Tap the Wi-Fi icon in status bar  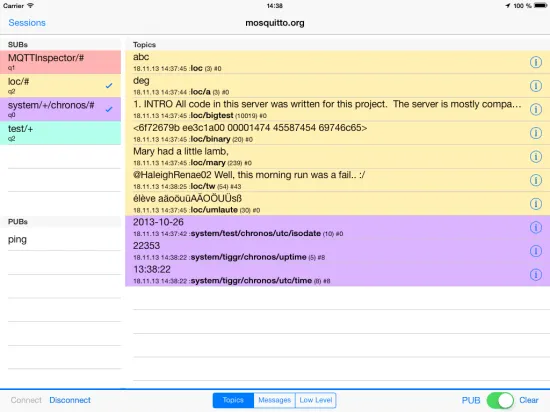coord(31,6)
